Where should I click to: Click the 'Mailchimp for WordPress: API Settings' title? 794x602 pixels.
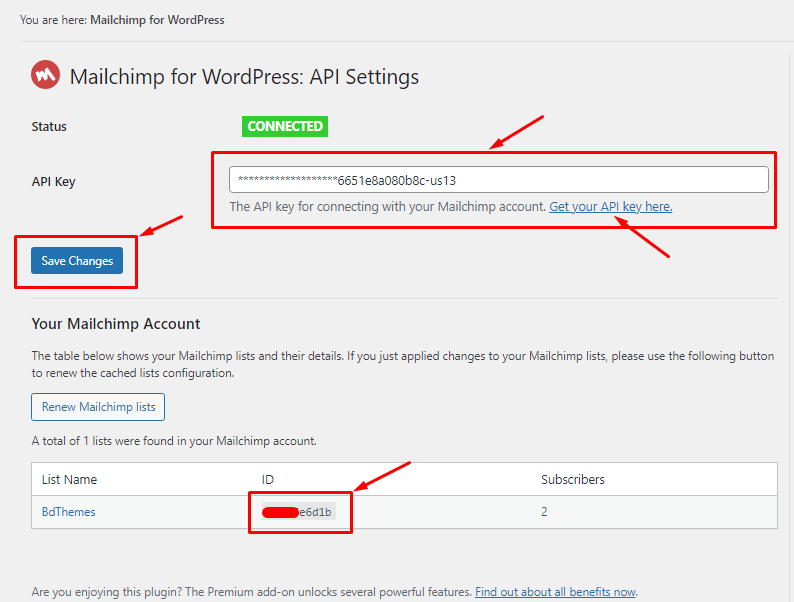coord(244,77)
